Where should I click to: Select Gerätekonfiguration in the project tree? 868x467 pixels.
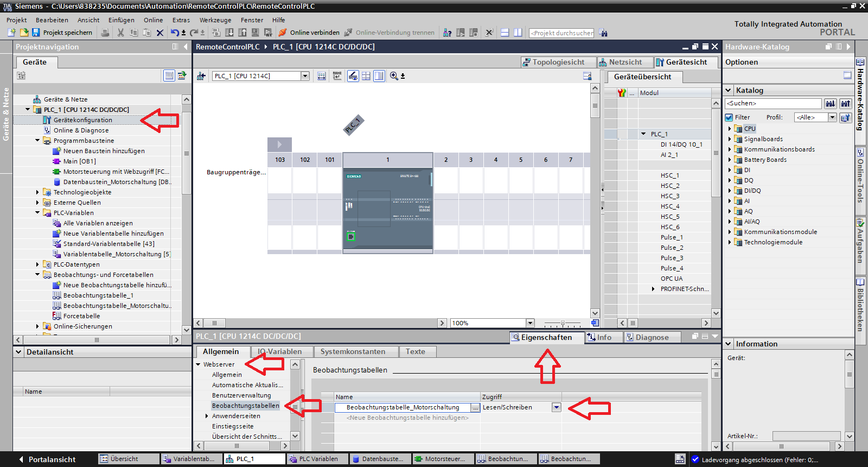click(x=82, y=120)
